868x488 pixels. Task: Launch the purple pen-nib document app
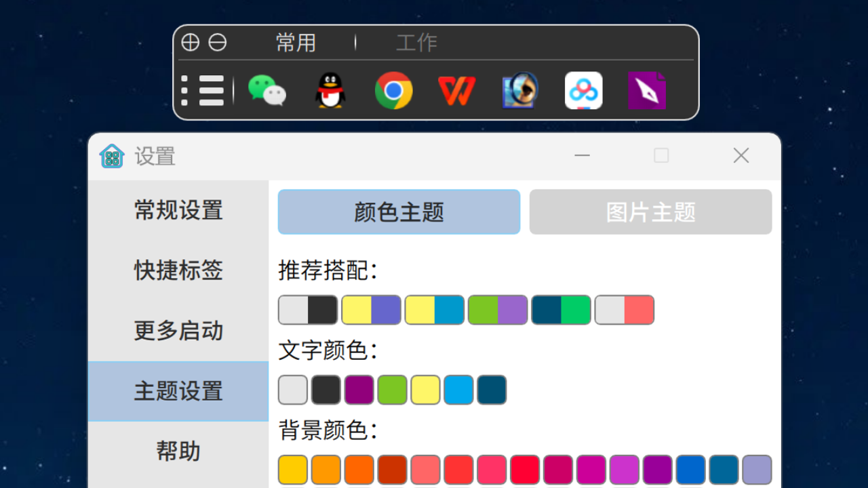[x=646, y=91]
